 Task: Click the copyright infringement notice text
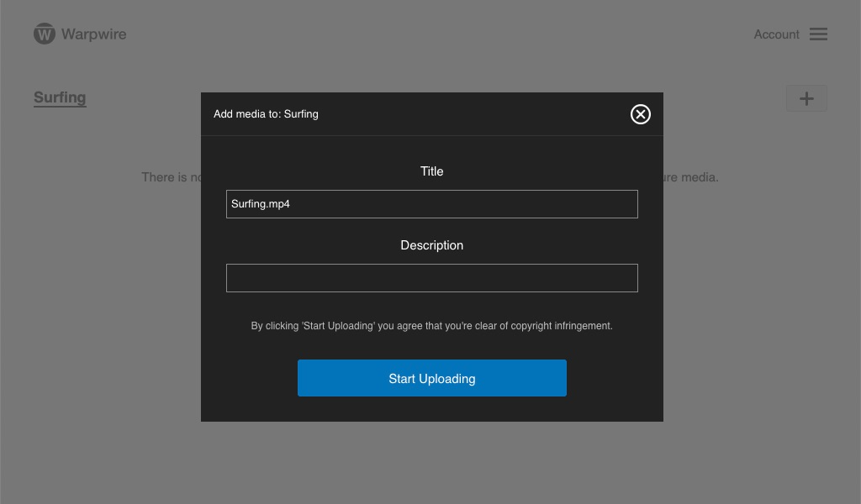431,326
